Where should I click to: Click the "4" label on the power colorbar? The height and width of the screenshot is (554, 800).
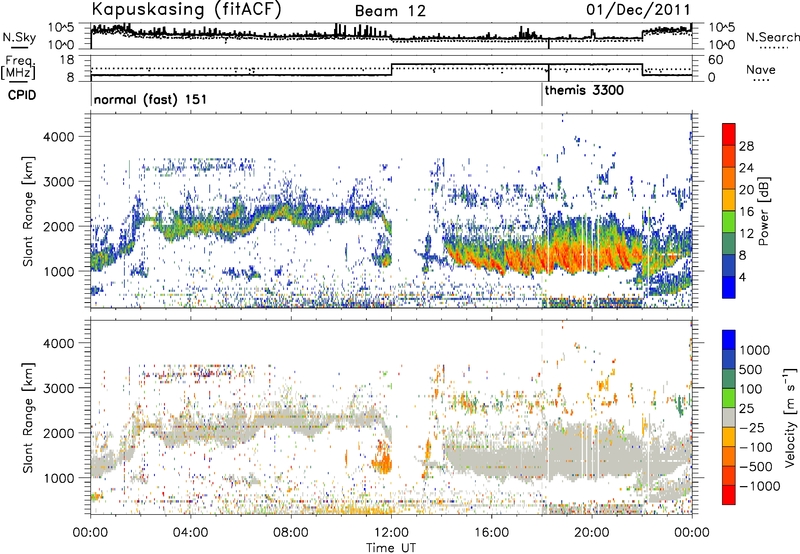tap(743, 277)
